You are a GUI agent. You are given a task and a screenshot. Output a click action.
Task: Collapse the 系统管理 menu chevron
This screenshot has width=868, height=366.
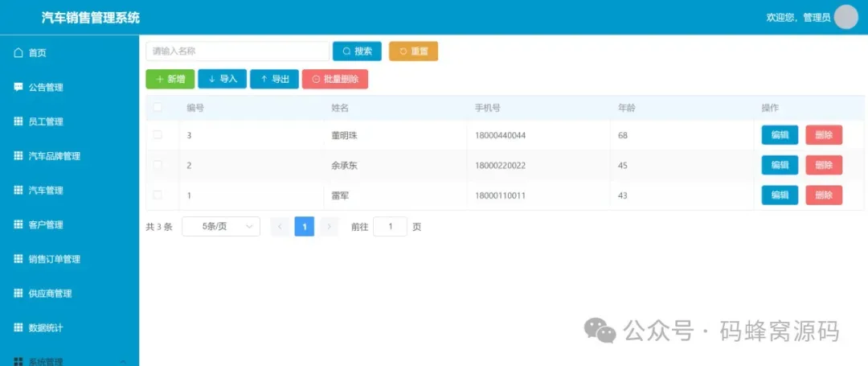[124, 362]
